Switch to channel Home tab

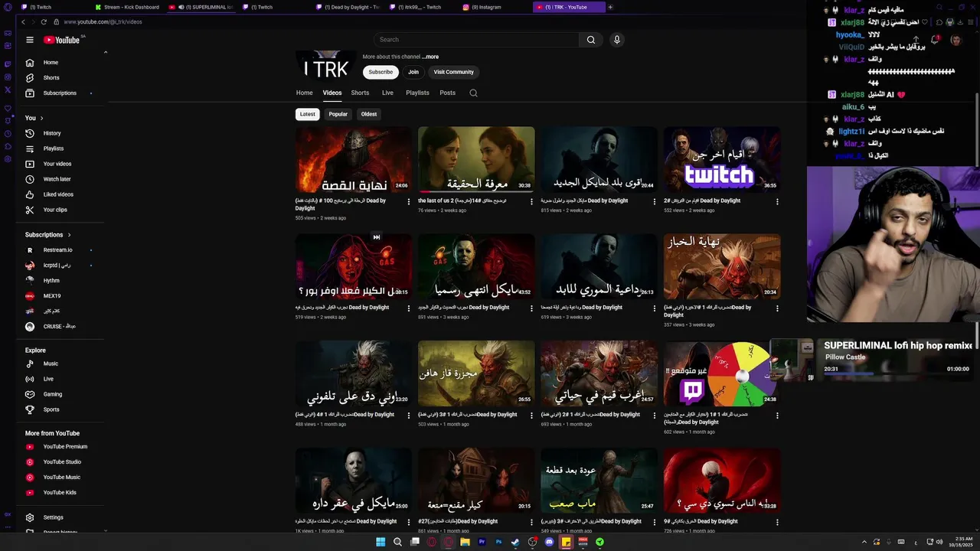click(x=305, y=93)
